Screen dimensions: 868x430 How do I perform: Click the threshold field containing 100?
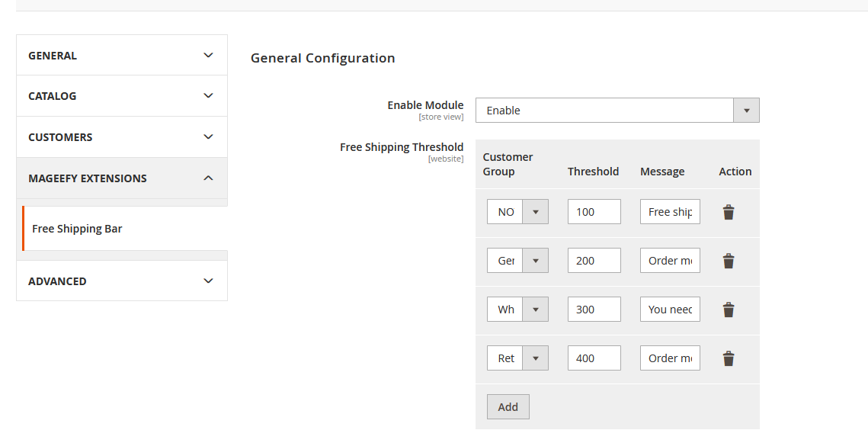pyautogui.click(x=594, y=212)
